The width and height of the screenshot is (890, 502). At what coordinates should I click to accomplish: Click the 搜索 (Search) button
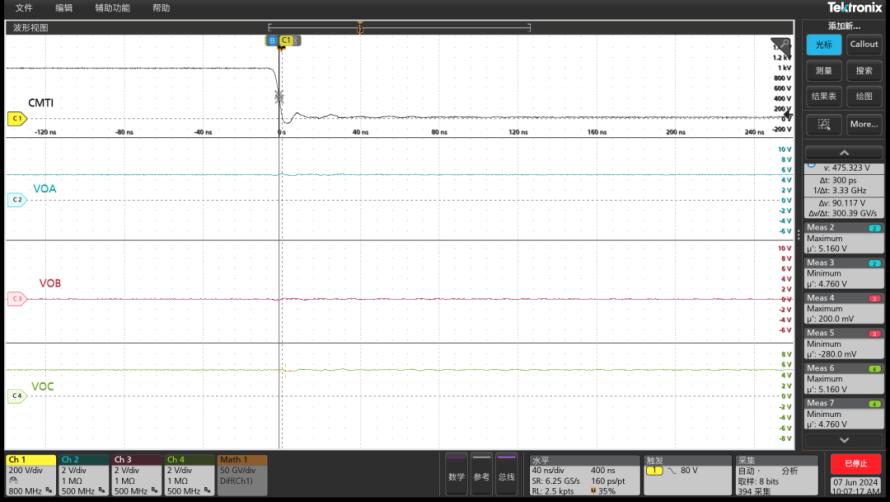864,71
